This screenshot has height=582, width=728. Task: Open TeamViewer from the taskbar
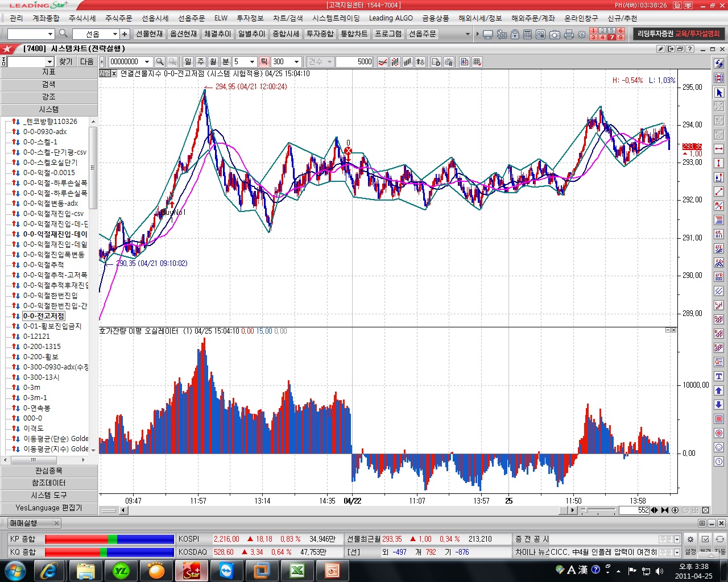coord(226,570)
